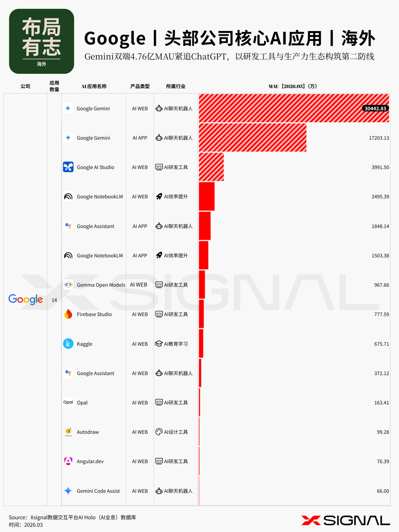Click the Autodraw app icon
Image resolution: width=399 pixels, height=532 pixels.
coord(68,432)
